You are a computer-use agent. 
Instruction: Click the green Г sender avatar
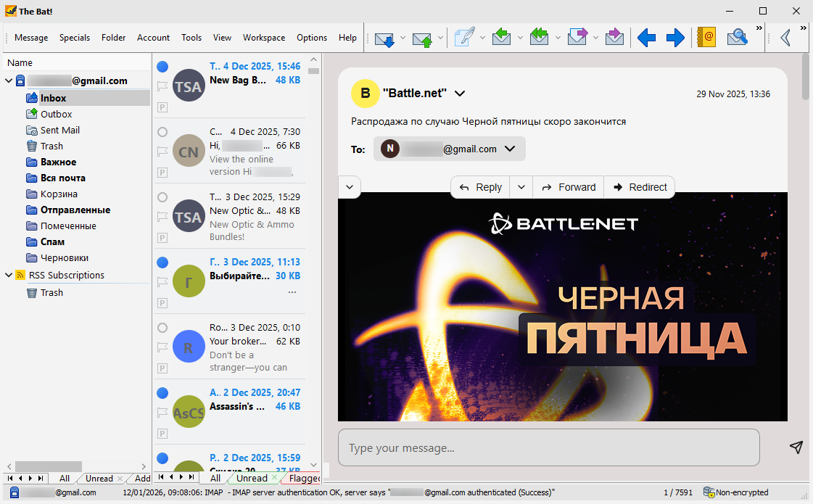[x=189, y=281]
